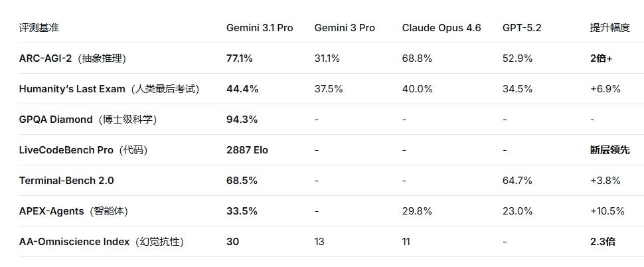Viewport: 644px width, 267px height.
Task: Click the Claude Opus 4.6 column header
Action: [442, 28]
